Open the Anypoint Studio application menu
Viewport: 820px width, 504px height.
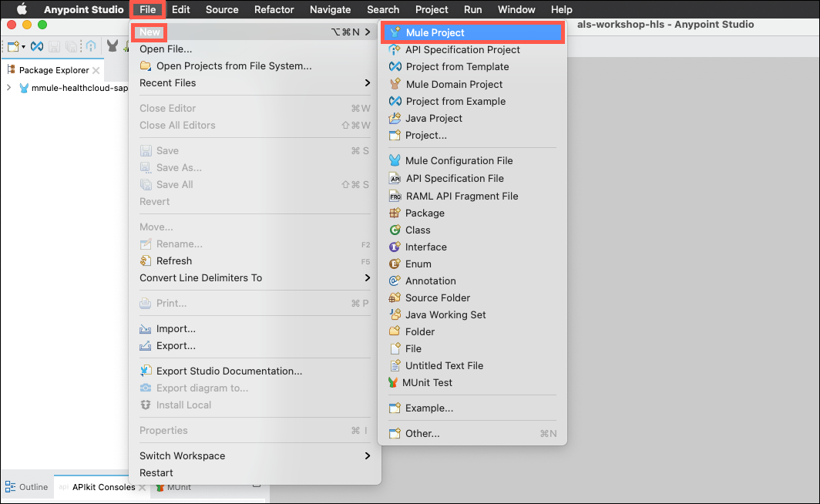(x=84, y=9)
